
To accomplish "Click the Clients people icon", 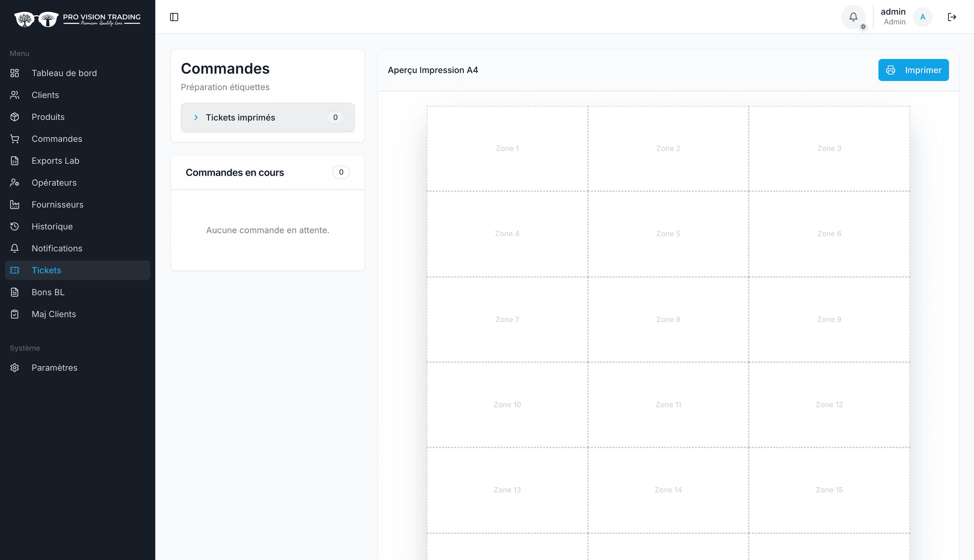I will point(14,95).
